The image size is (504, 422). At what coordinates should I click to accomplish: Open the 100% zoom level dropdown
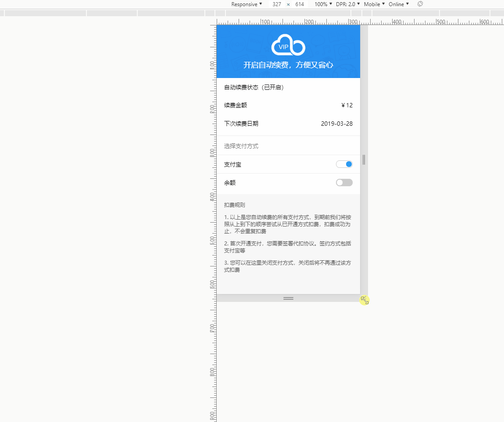point(323,4)
